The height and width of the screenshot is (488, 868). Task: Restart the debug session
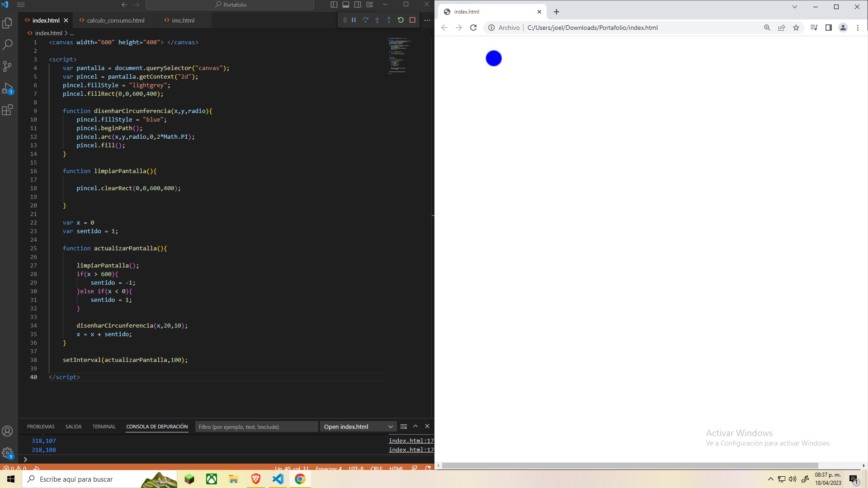click(x=401, y=20)
